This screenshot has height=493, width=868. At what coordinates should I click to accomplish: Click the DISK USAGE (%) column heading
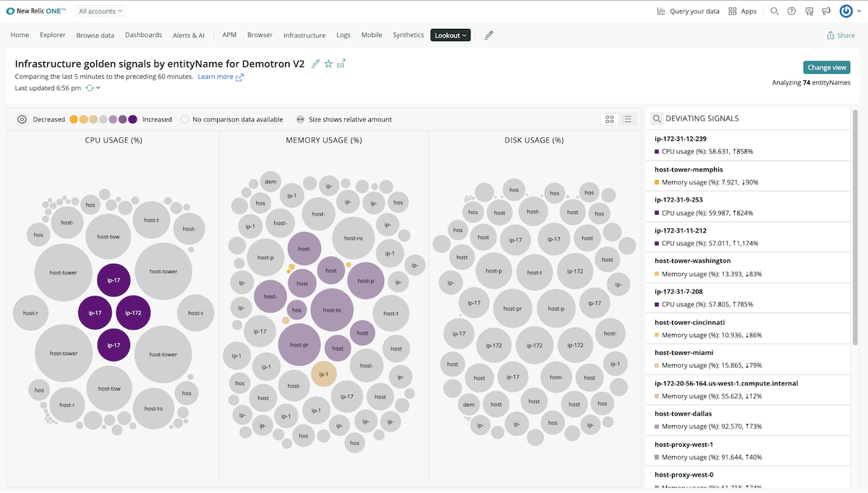coord(534,140)
